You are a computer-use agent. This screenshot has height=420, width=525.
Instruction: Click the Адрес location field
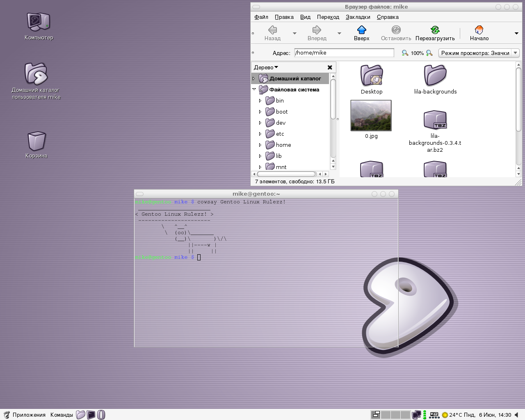click(x=344, y=53)
